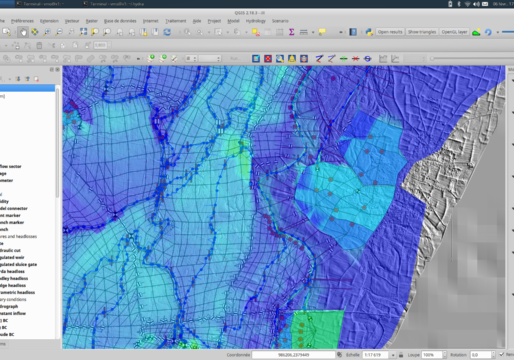Image resolution: width=514 pixels, height=360 pixels.
Task: Click the coordinate input field
Action: pyautogui.click(x=293, y=355)
